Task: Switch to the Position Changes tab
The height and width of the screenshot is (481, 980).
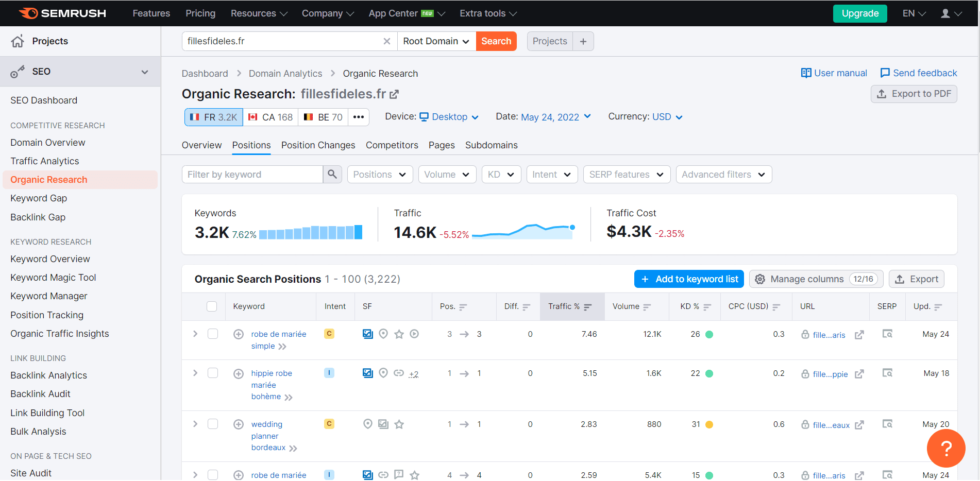Action: [x=318, y=145]
